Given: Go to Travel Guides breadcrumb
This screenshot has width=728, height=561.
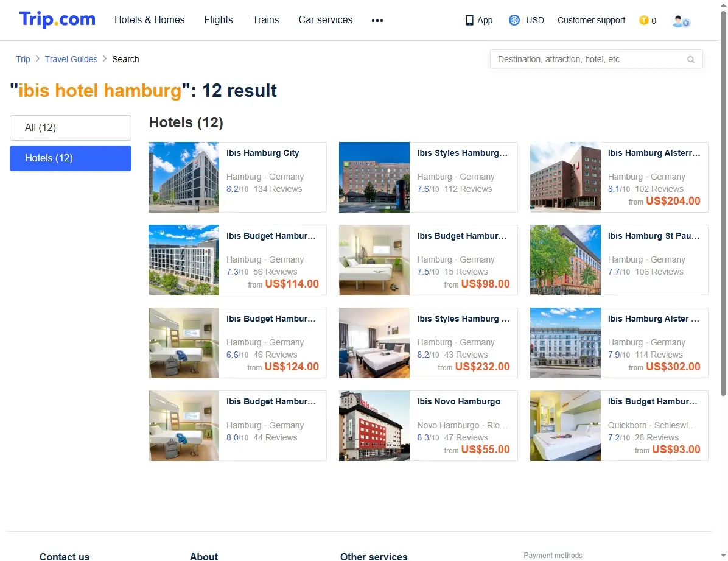Looking at the screenshot, I should (x=71, y=59).
